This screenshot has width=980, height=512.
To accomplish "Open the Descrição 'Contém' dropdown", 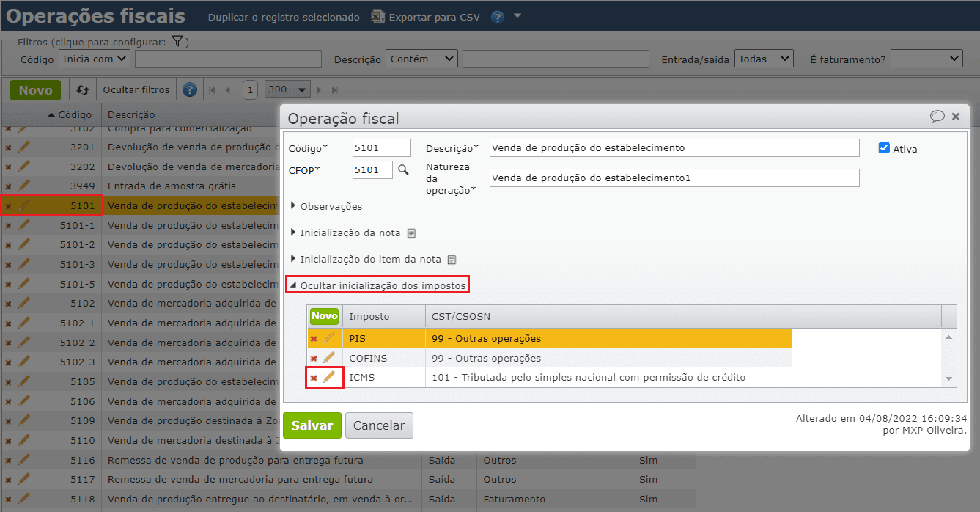I will point(421,59).
